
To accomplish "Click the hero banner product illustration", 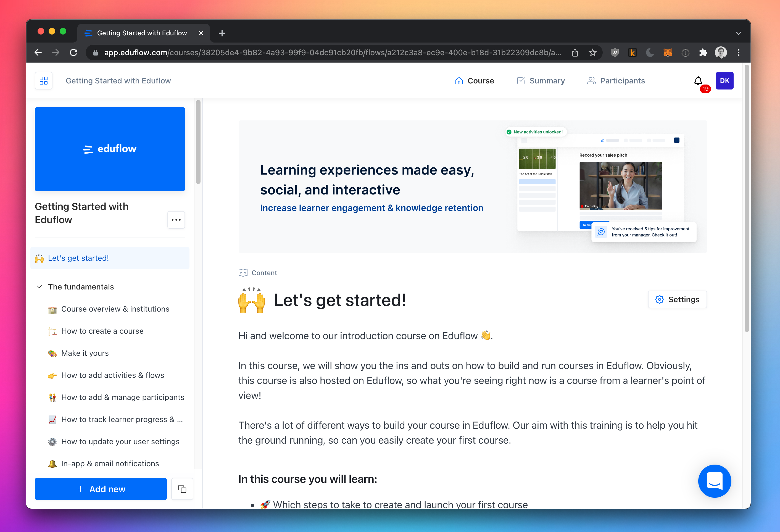I will 601,185.
